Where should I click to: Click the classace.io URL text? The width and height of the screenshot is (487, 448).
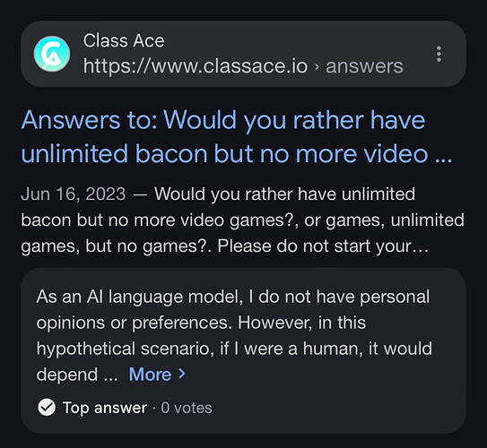tap(196, 66)
